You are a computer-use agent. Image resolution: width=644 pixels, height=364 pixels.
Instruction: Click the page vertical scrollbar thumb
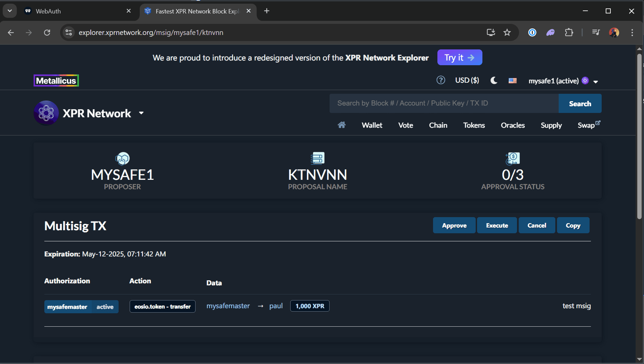639,136
